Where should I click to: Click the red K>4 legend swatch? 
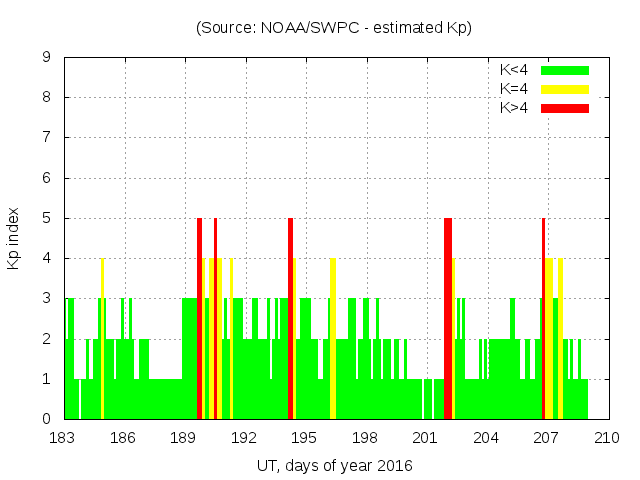pos(565,107)
